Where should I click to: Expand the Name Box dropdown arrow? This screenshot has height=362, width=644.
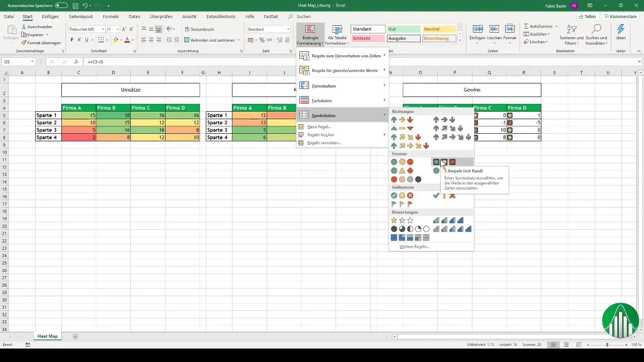(x=32, y=62)
